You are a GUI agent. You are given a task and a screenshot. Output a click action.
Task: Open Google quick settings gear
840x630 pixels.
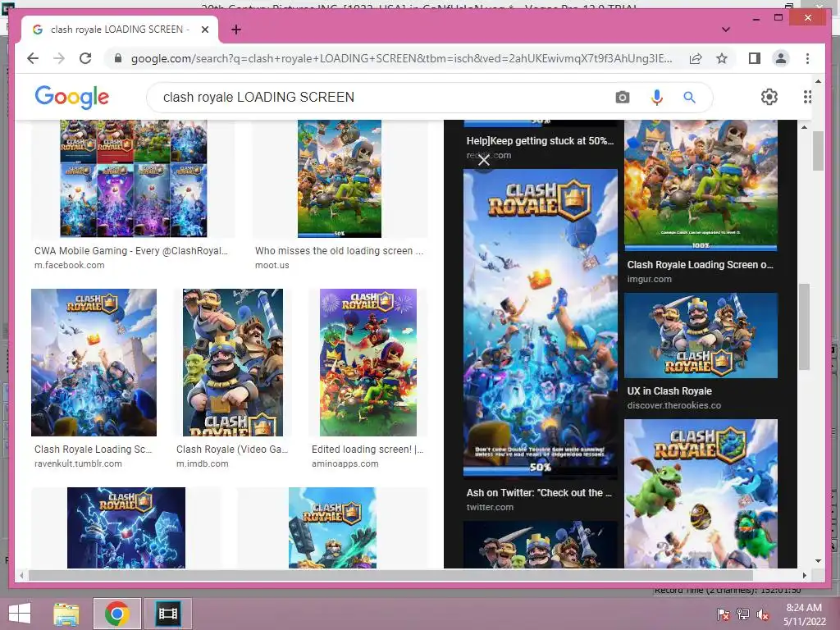(769, 97)
